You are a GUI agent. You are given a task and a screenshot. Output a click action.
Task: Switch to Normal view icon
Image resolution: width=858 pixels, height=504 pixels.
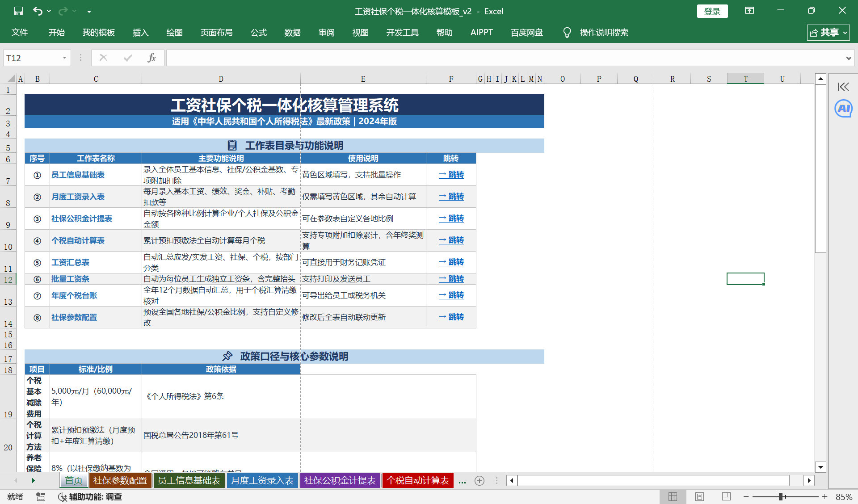pos(673,496)
